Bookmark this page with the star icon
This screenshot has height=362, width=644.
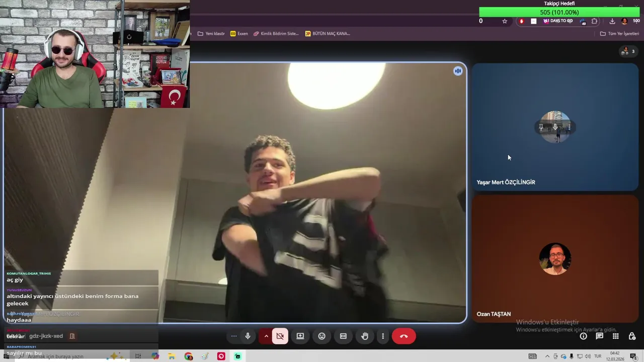[x=505, y=21]
